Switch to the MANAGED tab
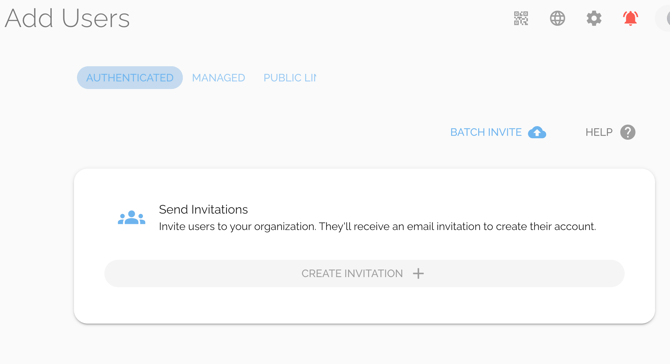Image resolution: width=670 pixels, height=364 pixels. coord(218,78)
